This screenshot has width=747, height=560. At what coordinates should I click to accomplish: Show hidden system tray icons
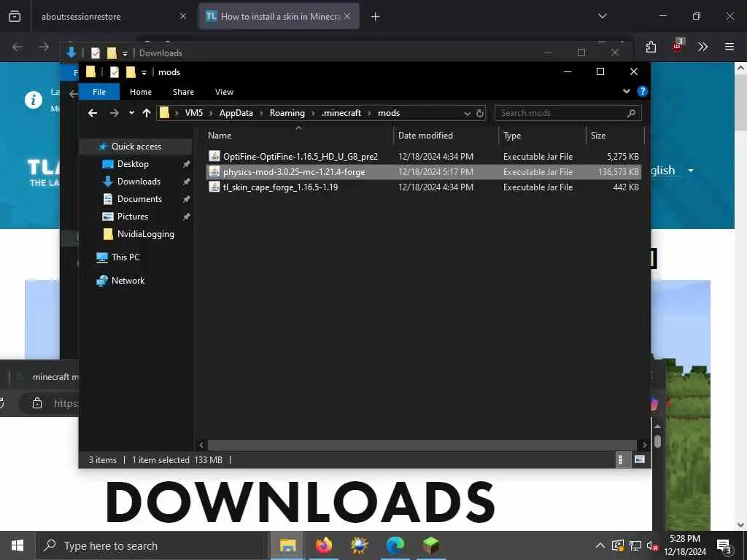point(600,545)
